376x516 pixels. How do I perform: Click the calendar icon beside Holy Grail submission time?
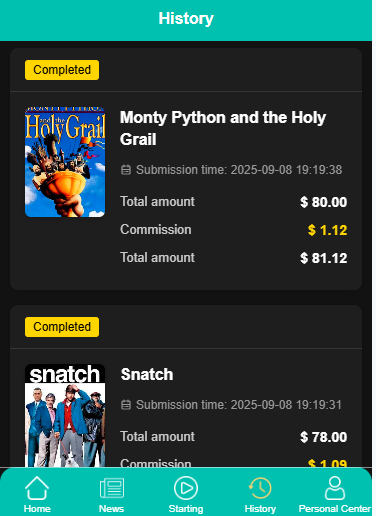tap(126, 170)
